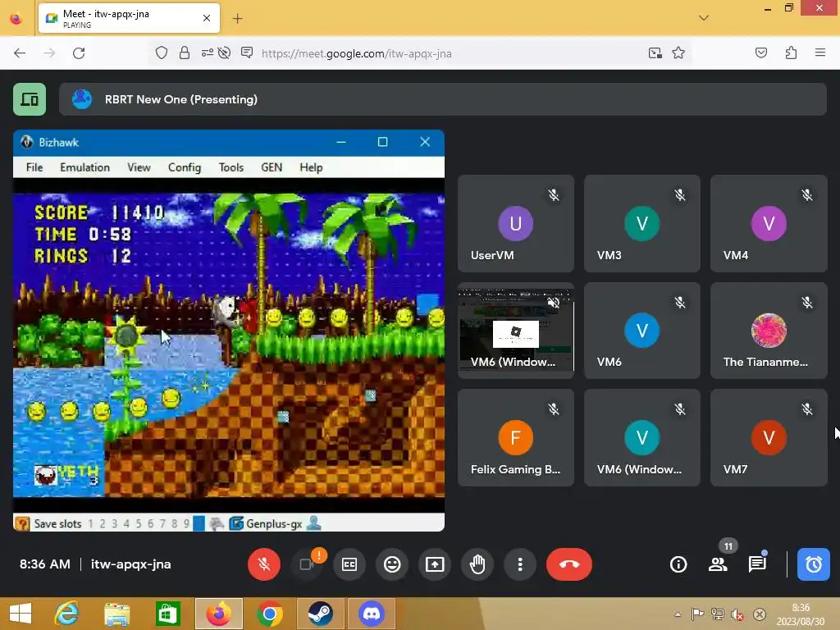Click the Genplus-gx core icon
This screenshot has width=840, height=630.
coord(236,523)
